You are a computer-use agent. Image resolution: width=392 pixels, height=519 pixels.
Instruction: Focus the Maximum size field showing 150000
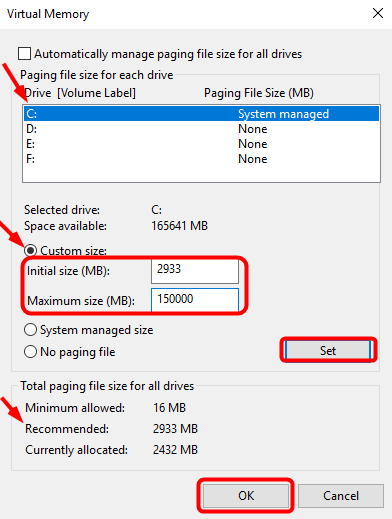click(195, 299)
